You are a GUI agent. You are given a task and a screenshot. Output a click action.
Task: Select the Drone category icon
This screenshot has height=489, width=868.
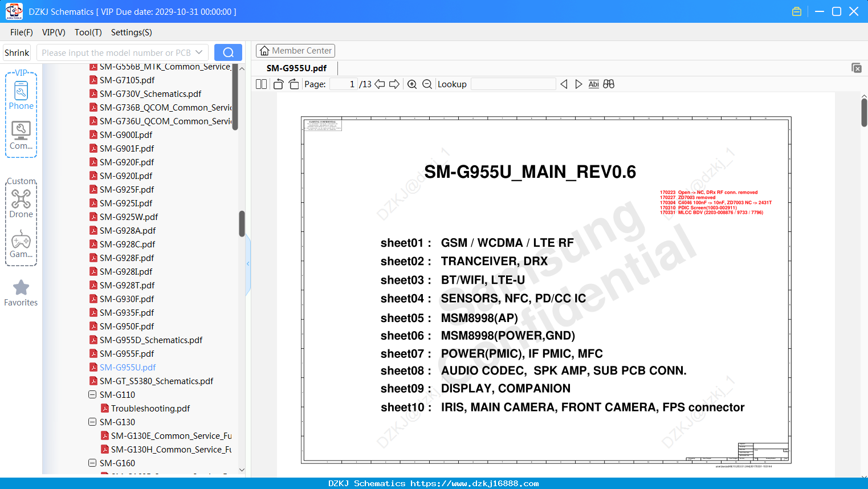pyautogui.click(x=21, y=203)
